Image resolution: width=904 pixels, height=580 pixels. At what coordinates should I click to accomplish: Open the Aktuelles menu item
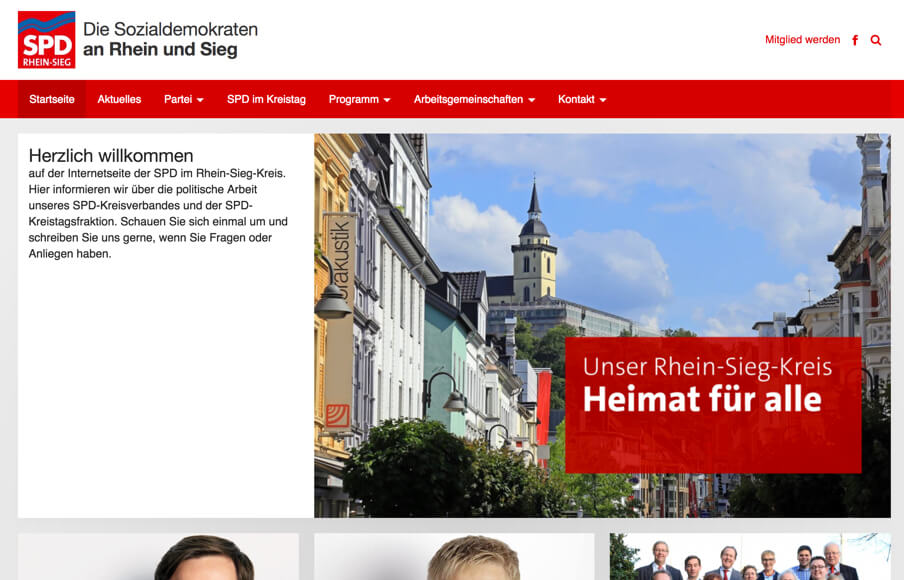tap(119, 99)
